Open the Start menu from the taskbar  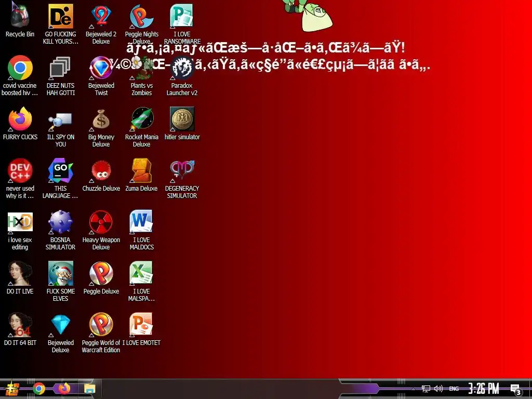[x=12, y=389]
